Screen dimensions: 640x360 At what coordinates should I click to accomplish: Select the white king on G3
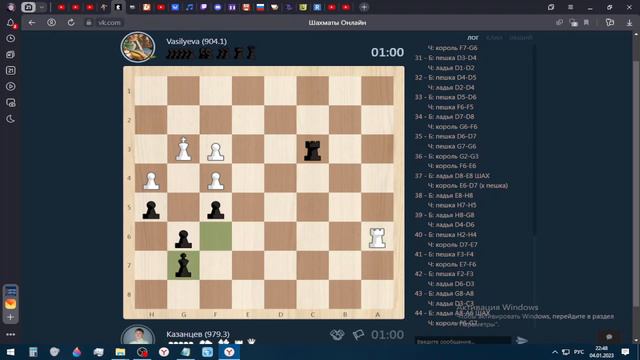(x=183, y=149)
